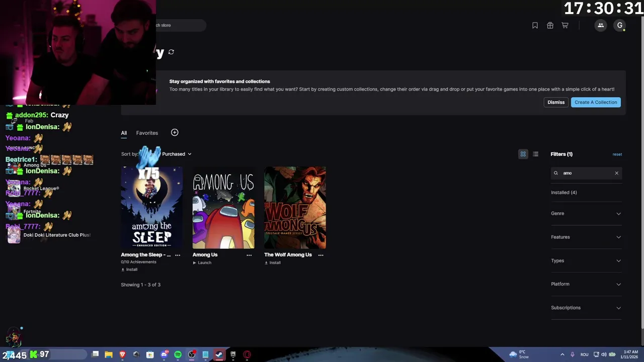644x362 pixels.
Task: Open Microsoft Store from the taskbar
Action: 150,354
